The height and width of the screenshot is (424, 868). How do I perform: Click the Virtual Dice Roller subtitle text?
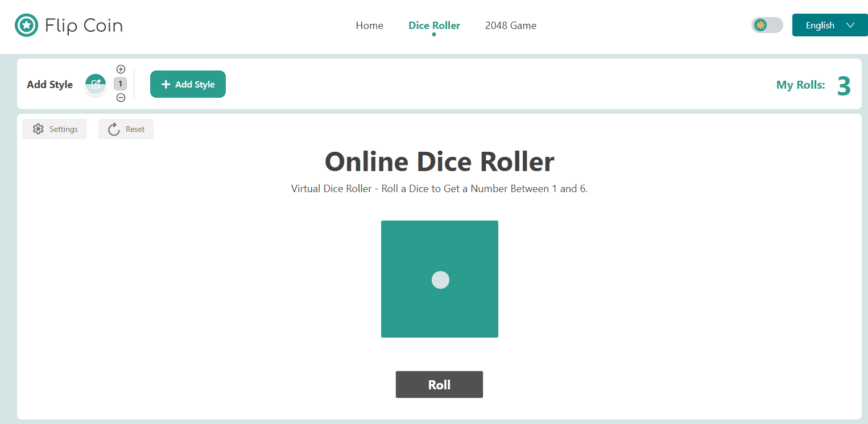click(440, 189)
